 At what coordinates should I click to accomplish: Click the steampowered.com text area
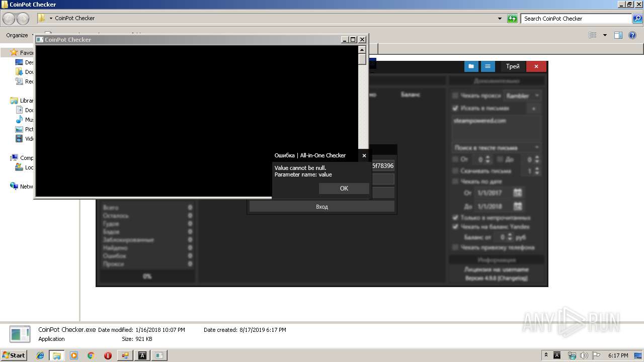point(496,128)
